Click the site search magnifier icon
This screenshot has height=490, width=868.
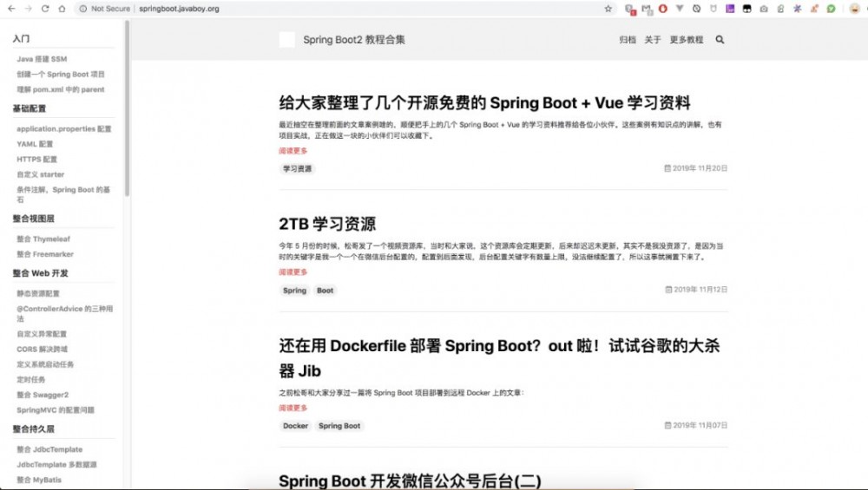click(720, 39)
